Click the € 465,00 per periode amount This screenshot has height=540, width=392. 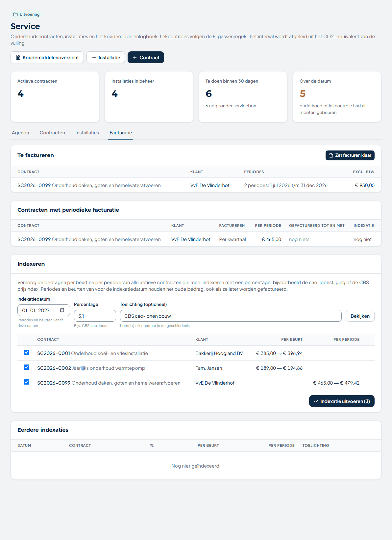[x=271, y=239]
